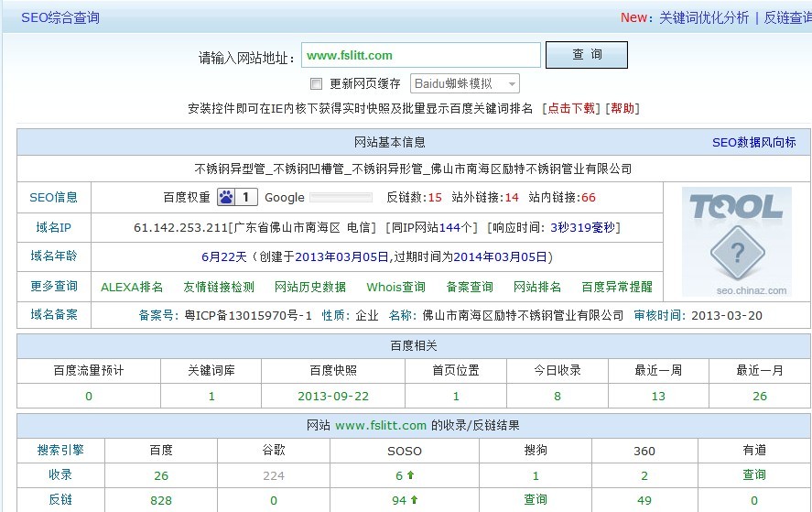Click the 最近一月 value 26
Viewport: 812px width, 512px height.
[x=760, y=397]
